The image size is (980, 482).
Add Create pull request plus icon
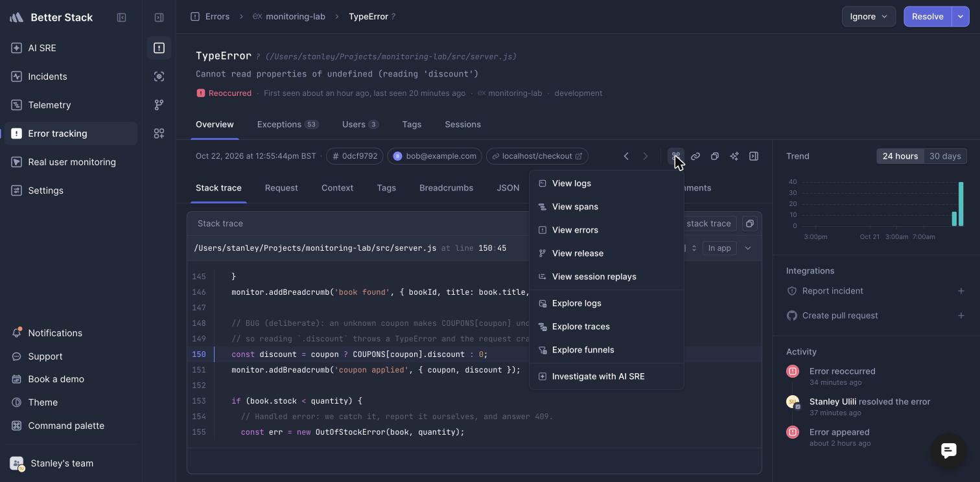coord(961,316)
